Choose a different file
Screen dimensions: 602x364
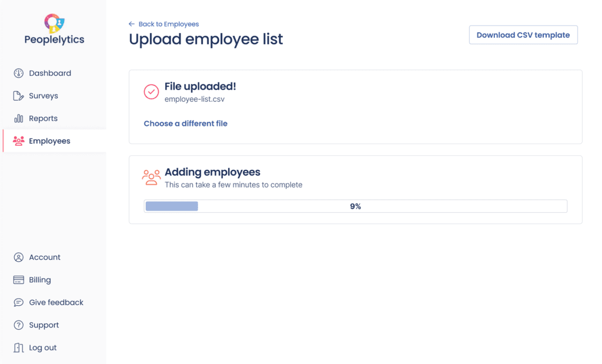click(x=185, y=123)
